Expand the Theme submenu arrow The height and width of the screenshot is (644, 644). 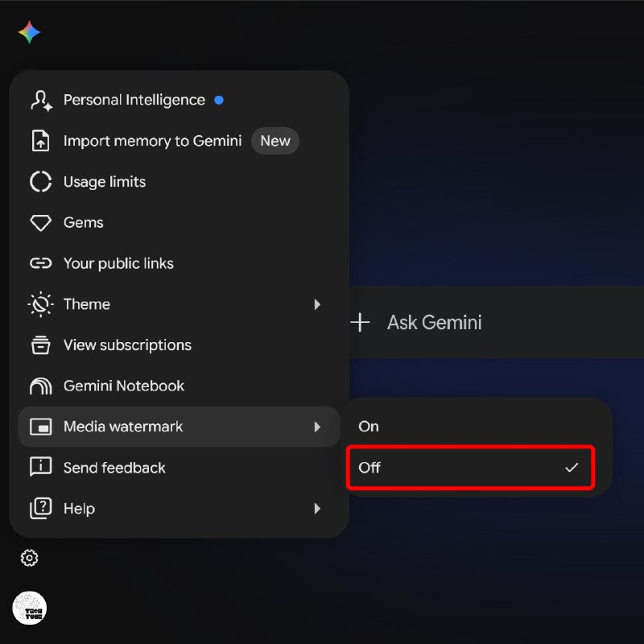point(317,304)
